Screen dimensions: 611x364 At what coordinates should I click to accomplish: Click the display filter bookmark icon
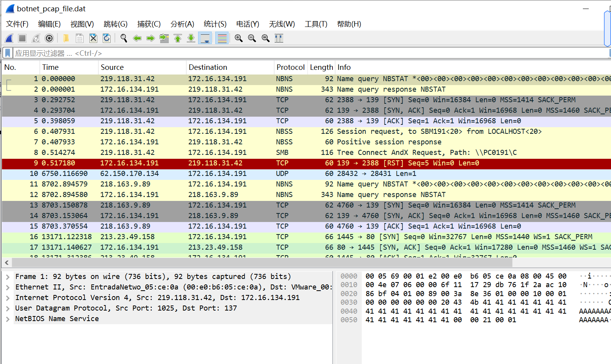coord(7,53)
